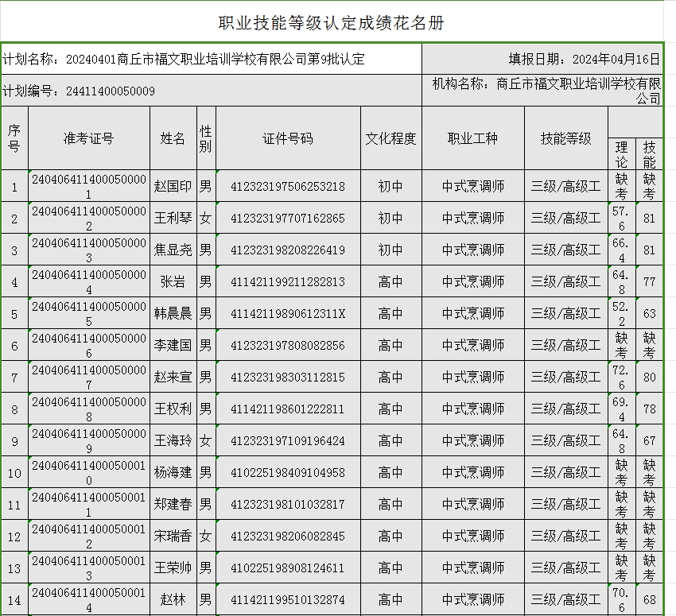Select skill score 63 for 韩晨晨

point(649,313)
